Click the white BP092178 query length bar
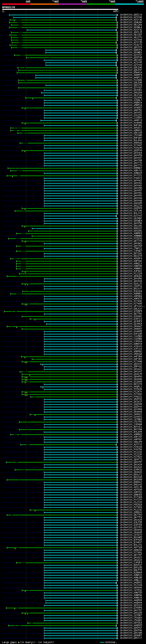 click(x=60, y=10)
